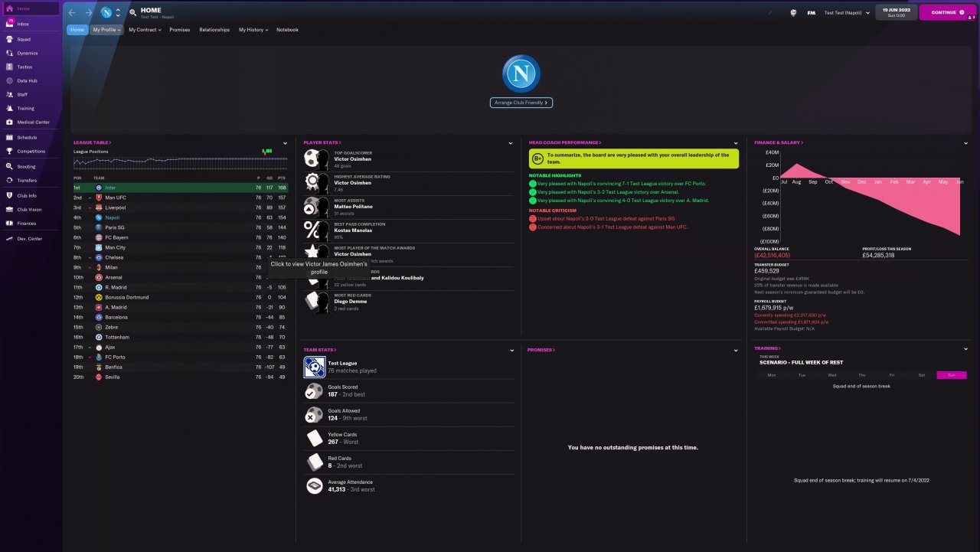Open the Finance & Salary header link
Screen dimensions: 980x552
pos(779,142)
